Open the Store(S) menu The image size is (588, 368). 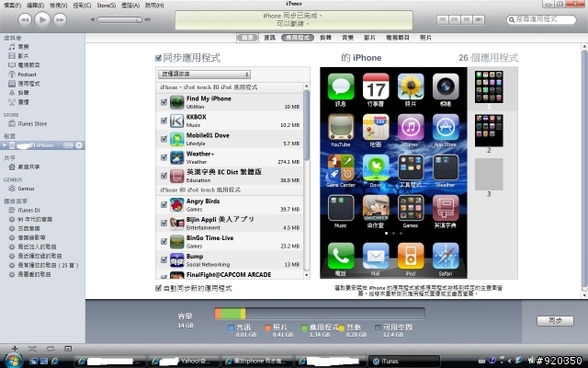tap(107, 6)
